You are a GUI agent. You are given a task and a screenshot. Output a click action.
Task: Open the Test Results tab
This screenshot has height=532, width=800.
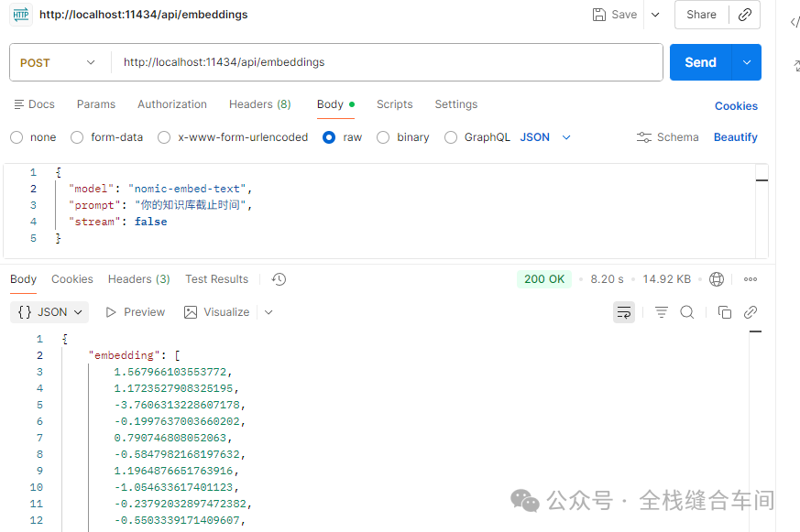point(217,279)
